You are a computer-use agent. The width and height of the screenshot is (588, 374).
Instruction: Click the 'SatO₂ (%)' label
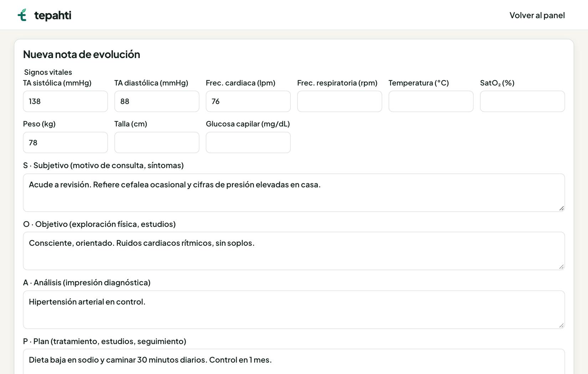[x=497, y=83]
